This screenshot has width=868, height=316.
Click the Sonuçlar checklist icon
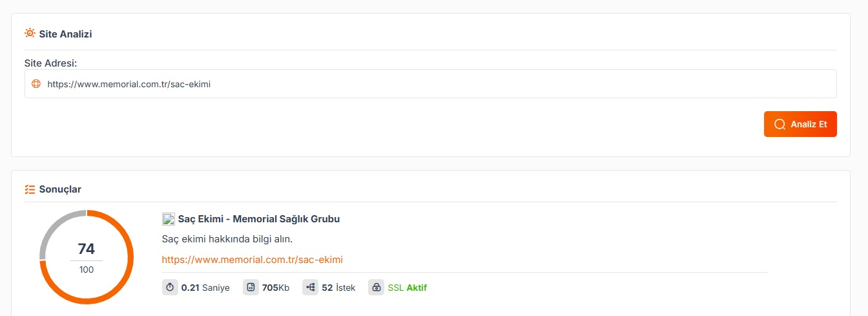point(30,189)
